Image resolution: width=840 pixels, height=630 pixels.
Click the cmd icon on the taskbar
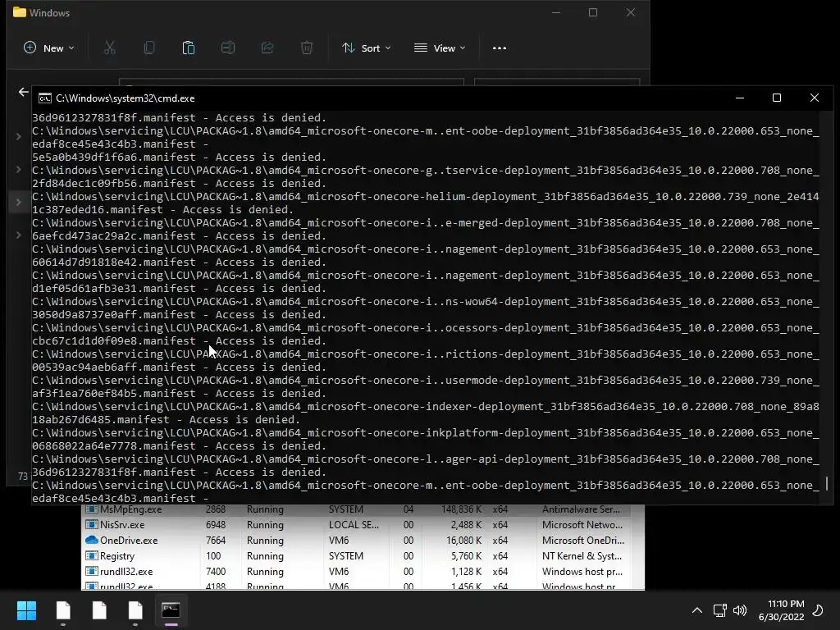pyautogui.click(x=171, y=610)
